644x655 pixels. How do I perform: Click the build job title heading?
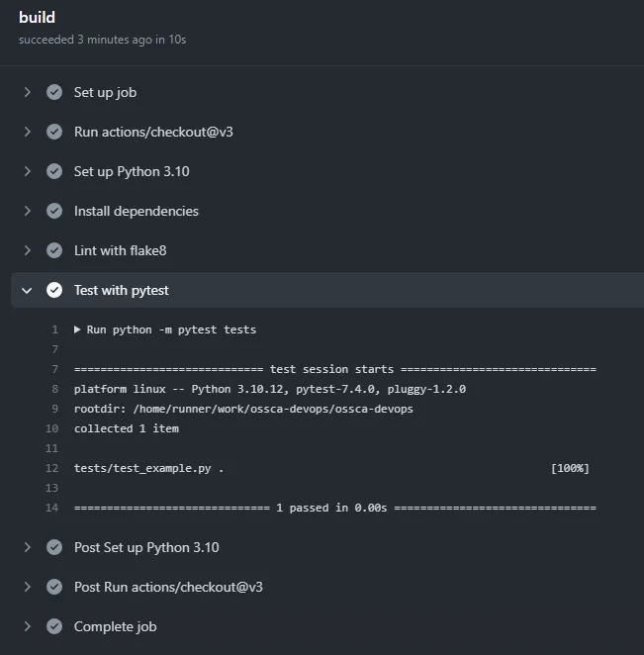click(x=37, y=18)
